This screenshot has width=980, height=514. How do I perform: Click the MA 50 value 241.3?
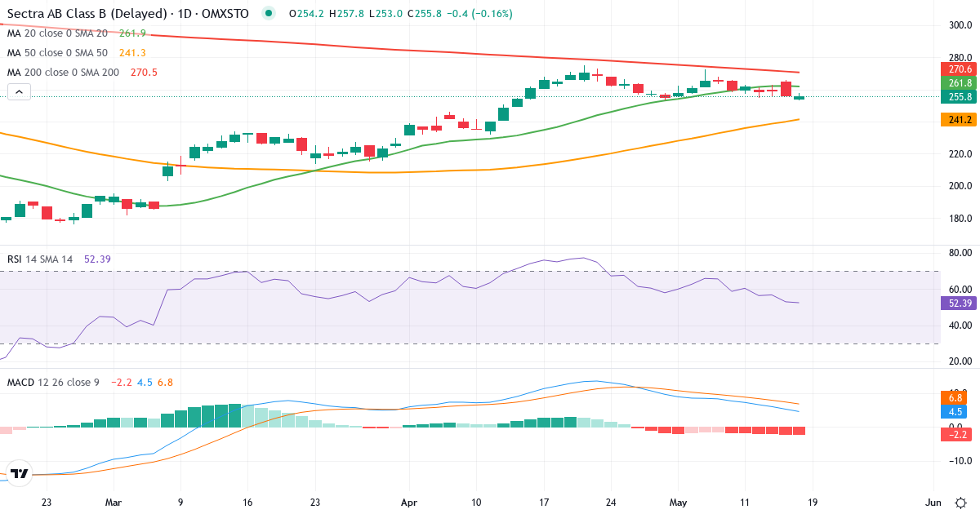point(132,53)
